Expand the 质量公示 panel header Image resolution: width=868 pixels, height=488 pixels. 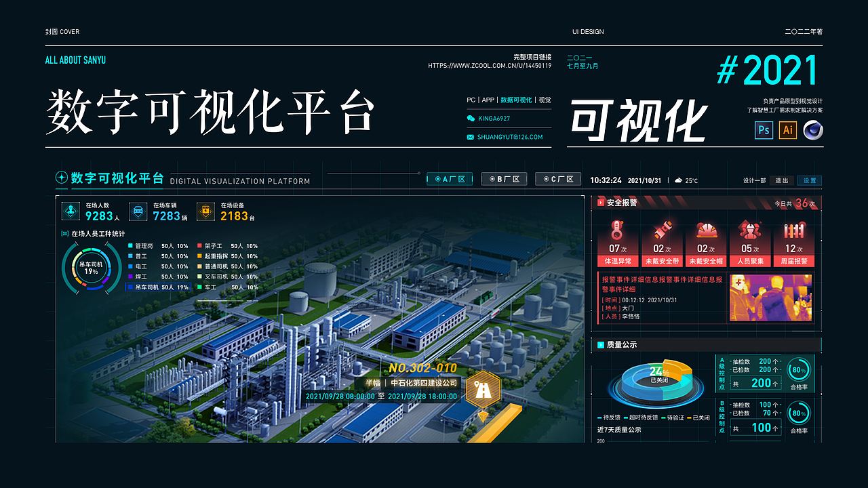click(x=618, y=345)
